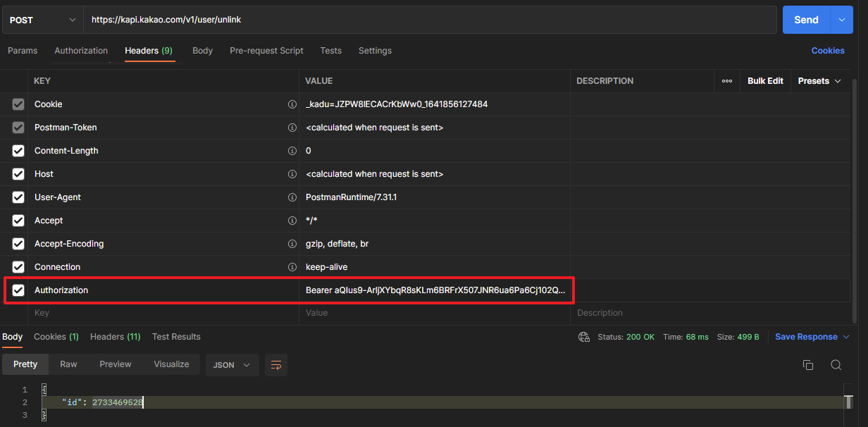The height and width of the screenshot is (427, 868).
Task: Click the info icon in the Accept row
Action: 292,221
